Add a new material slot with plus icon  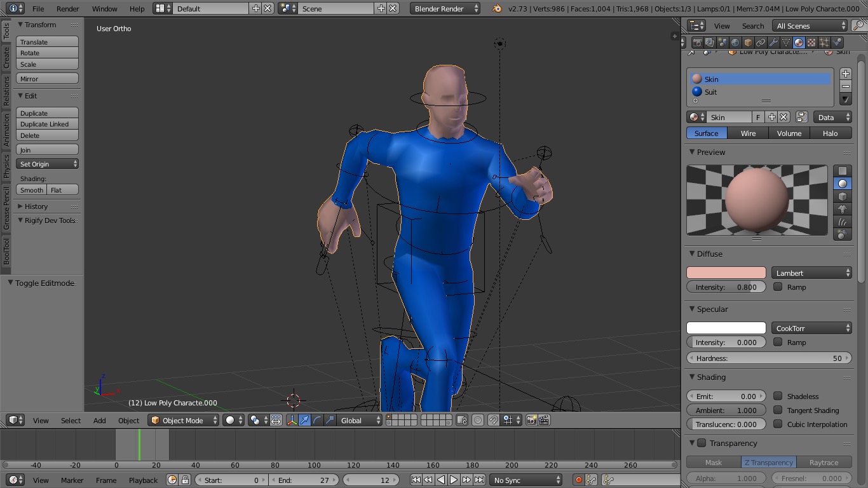(x=846, y=74)
